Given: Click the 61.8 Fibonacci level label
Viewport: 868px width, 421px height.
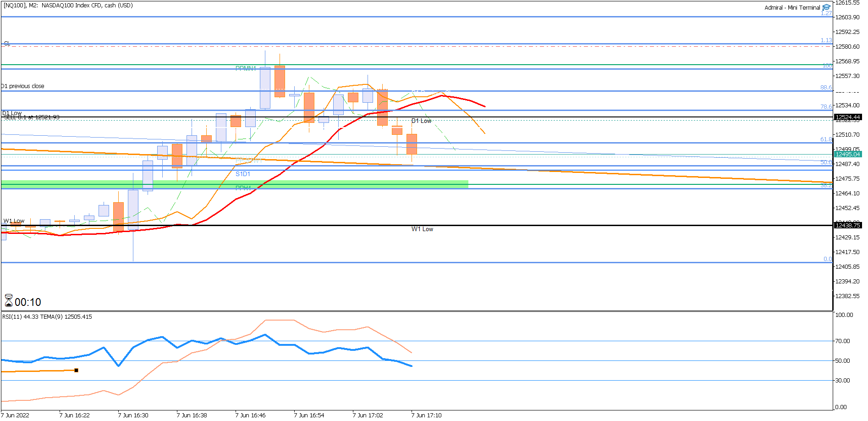Looking at the screenshot, I should (x=826, y=139).
